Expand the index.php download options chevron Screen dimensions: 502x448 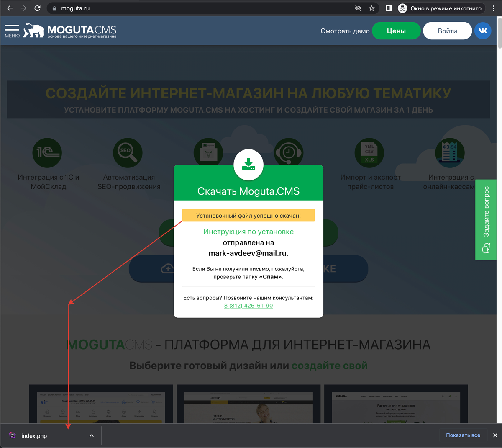pyautogui.click(x=91, y=435)
